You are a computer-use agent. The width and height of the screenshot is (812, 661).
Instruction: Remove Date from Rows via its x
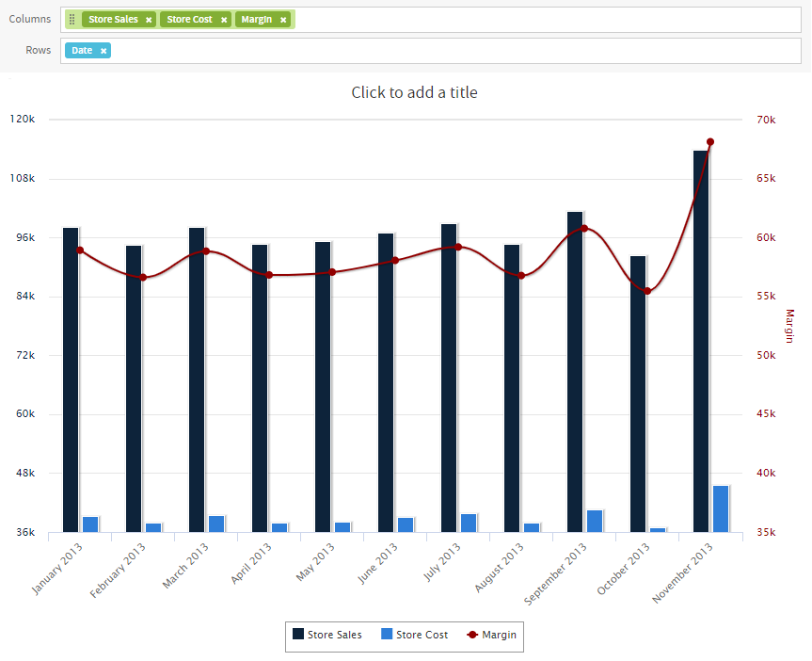coord(103,51)
